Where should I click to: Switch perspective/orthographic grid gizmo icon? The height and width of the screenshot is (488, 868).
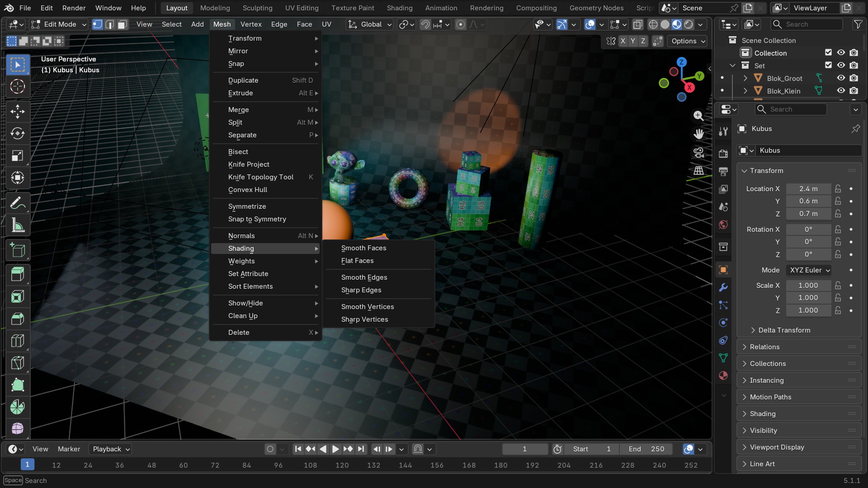point(698,171)
